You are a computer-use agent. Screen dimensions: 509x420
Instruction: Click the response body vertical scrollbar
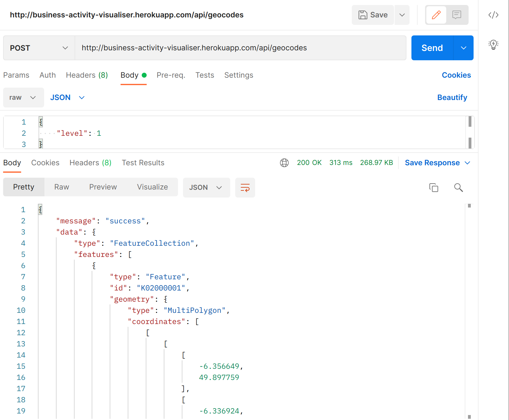click(x=469, y=311)
